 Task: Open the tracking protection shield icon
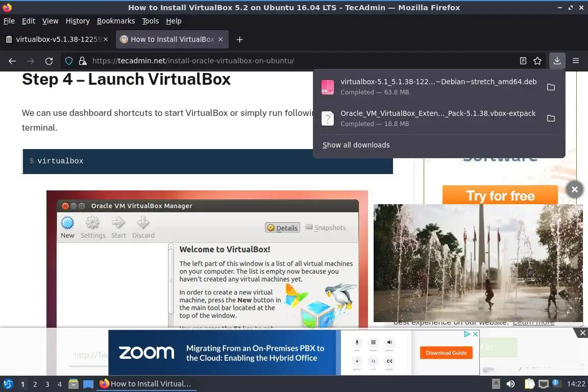click(x=69, y=61)
